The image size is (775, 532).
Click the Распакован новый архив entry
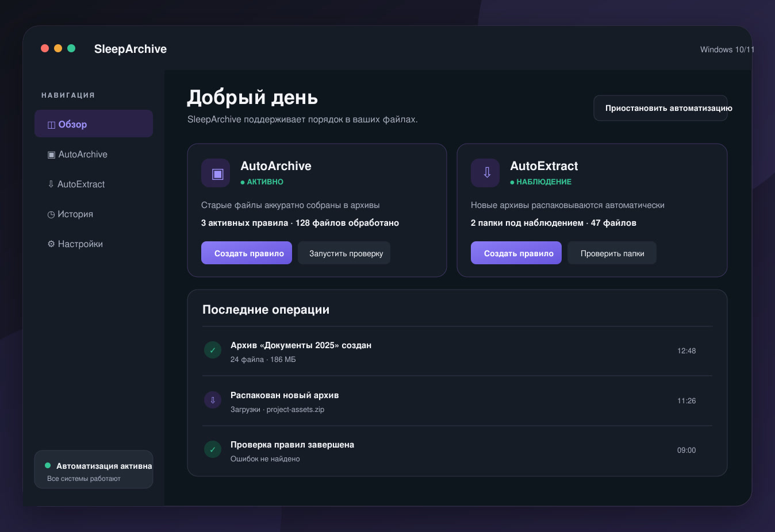click(x=457, y=401)
